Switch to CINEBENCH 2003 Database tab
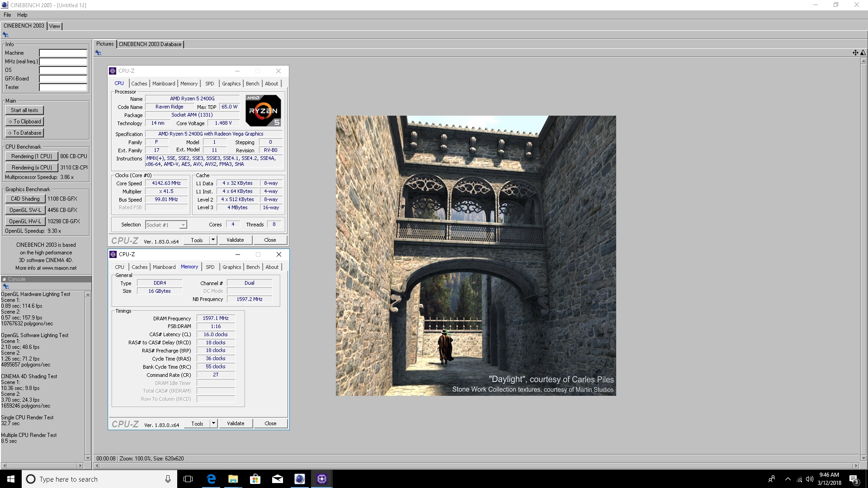The width and height of the screenshot is (868, 488). click(x=150, y=44)
